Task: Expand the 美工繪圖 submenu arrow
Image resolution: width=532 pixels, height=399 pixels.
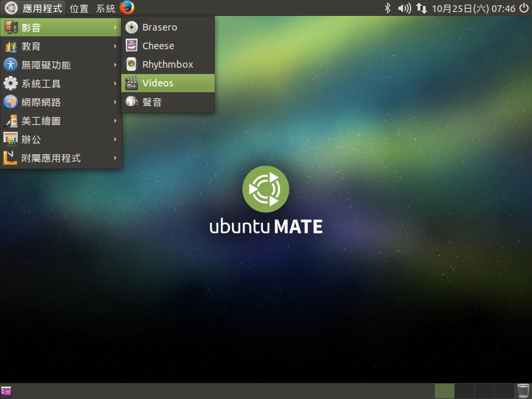Action: point(115,121)
